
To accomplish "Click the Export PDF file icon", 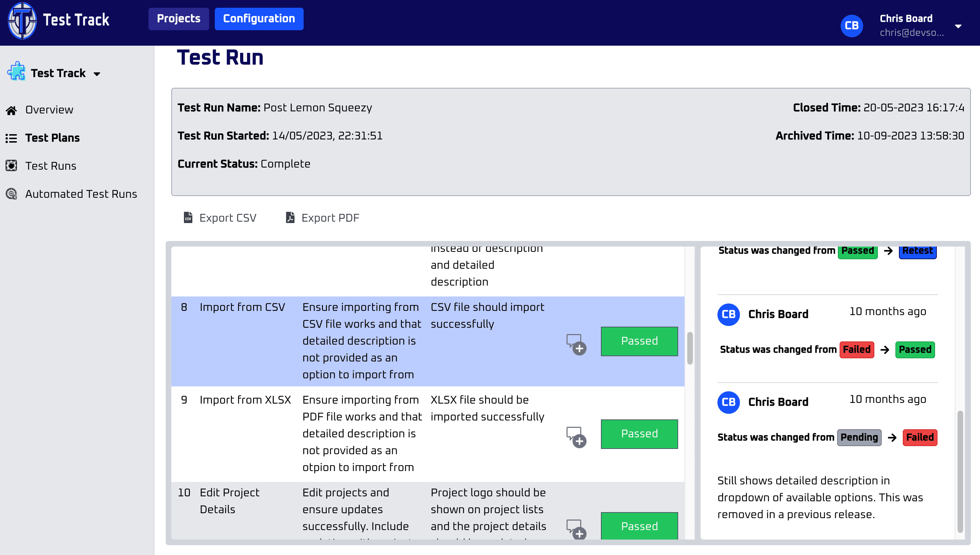I will (290, 218).
